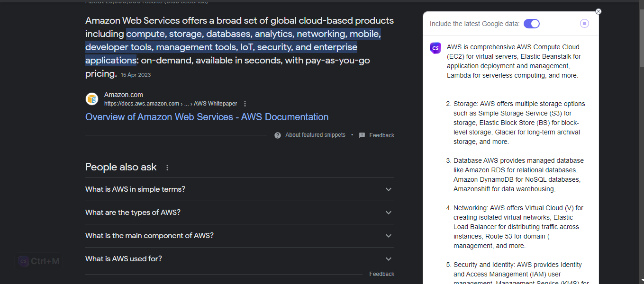Click the feedback flag icon under the snippet

click(362, 135)
